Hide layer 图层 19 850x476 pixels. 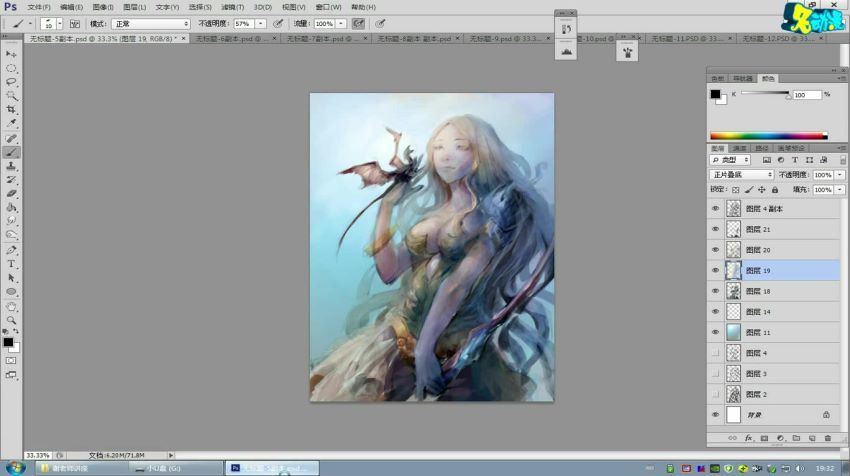(716, 271)
